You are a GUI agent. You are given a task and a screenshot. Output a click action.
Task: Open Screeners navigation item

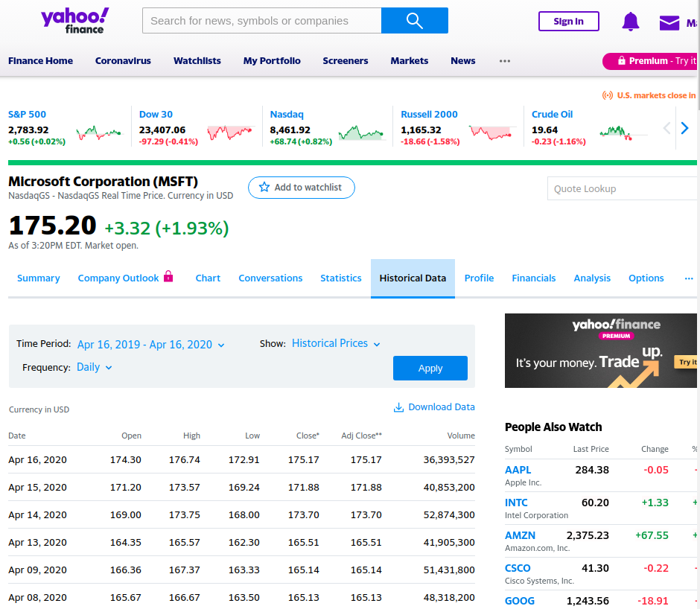(346, 61)
